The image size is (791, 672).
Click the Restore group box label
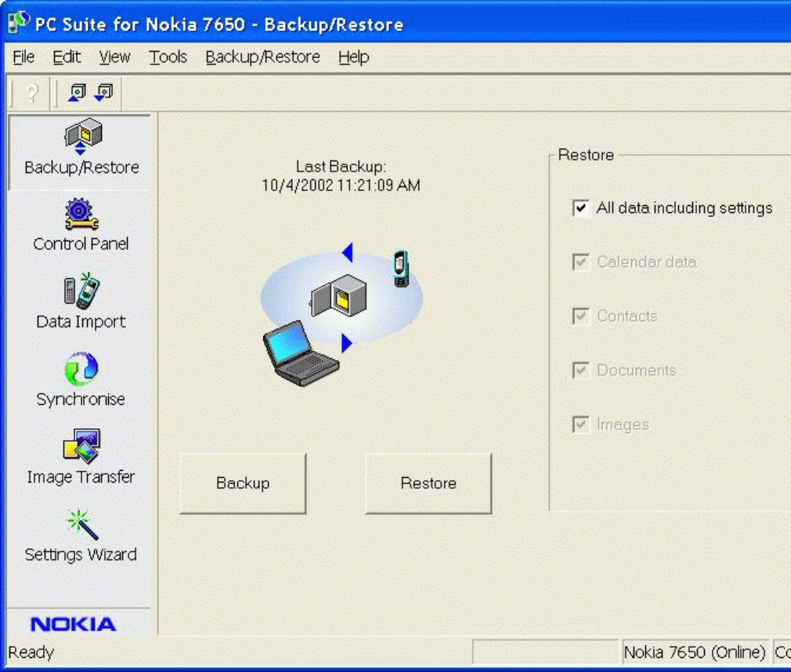(x=586, y=155)
